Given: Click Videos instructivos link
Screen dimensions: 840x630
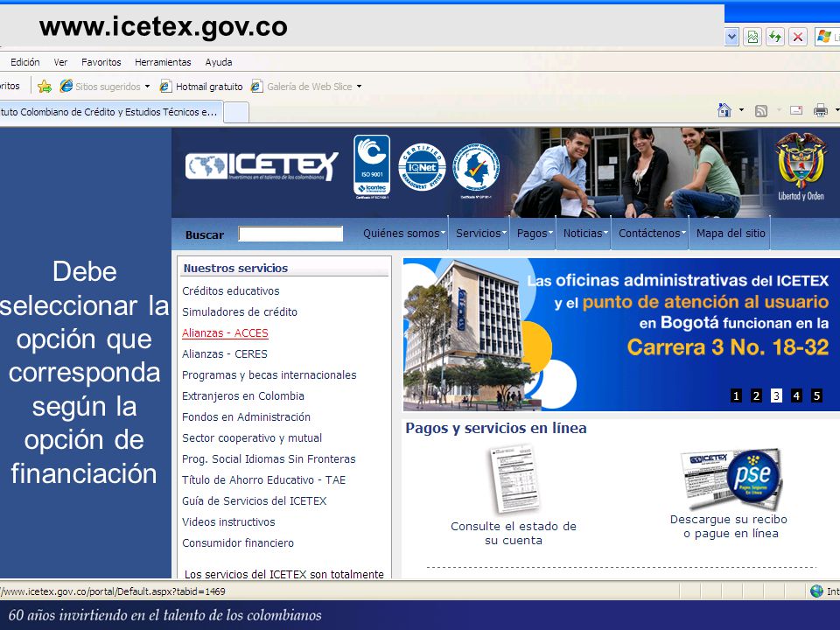Looking at the screenshot, I should [x=228, y=521].
